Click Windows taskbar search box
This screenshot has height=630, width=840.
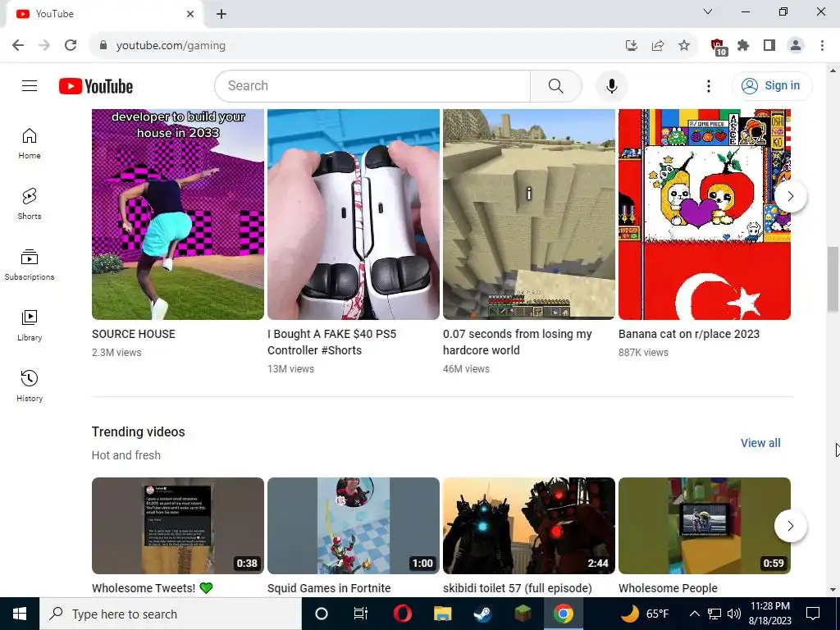(x=171, y=614)
